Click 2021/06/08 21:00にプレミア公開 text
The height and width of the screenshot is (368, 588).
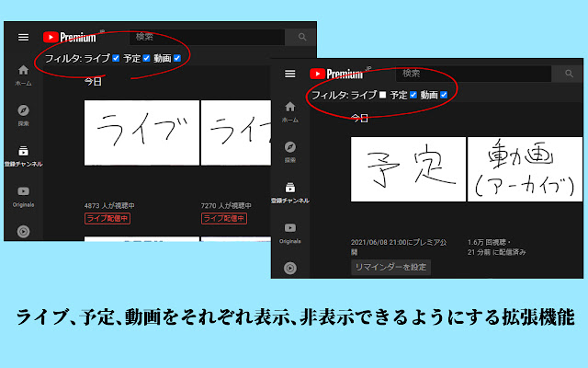(x=399, y=247)
